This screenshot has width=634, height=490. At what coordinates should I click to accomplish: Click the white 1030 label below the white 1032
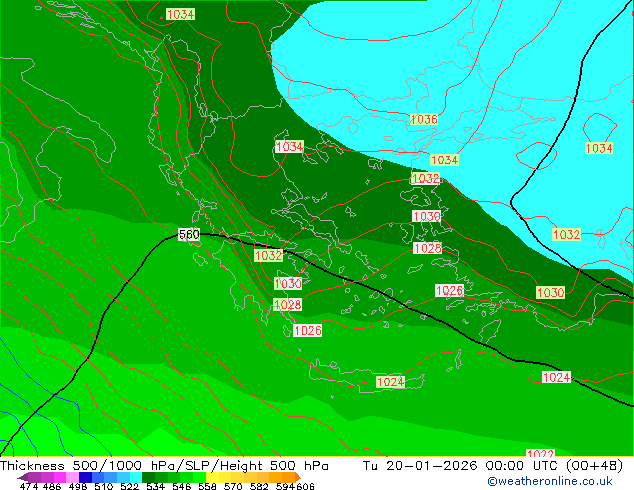427,216
